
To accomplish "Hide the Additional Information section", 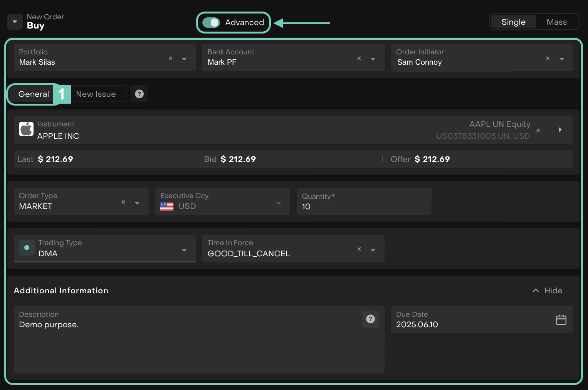I will click(x=547, y=291).
